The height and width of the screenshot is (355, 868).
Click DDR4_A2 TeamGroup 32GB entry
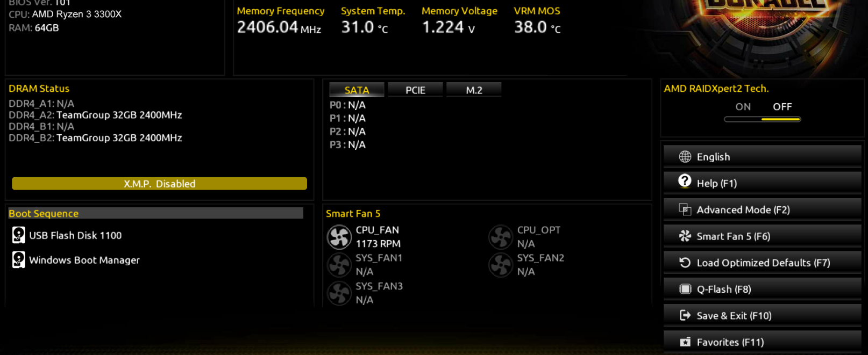click(95, 115)
